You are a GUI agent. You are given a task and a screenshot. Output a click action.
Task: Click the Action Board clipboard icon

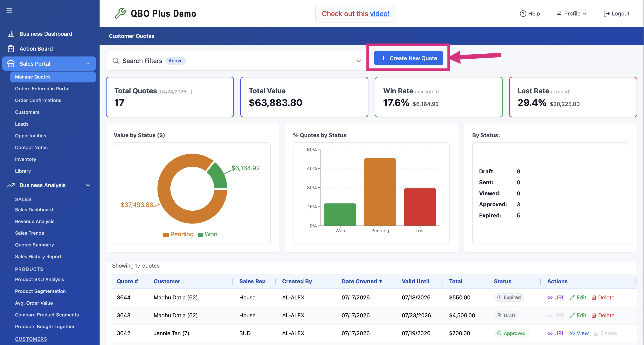(x=11, y=49)
